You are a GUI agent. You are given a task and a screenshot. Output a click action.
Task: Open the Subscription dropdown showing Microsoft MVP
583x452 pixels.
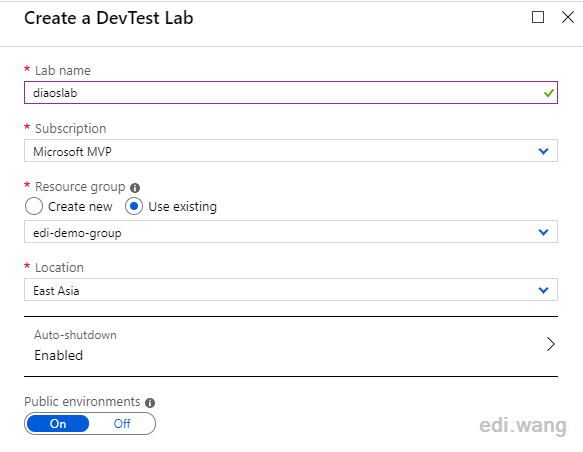(x=291, y=151)
